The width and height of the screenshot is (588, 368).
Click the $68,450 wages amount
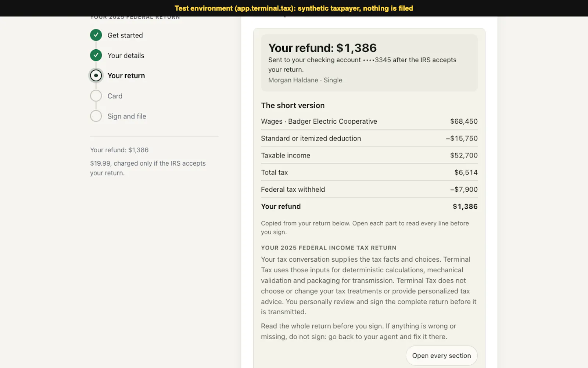464,121
